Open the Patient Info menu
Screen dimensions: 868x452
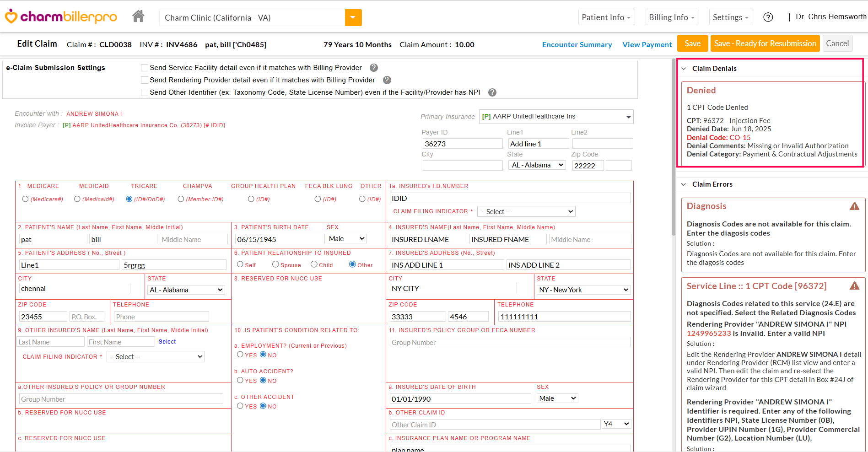[606, 17]
